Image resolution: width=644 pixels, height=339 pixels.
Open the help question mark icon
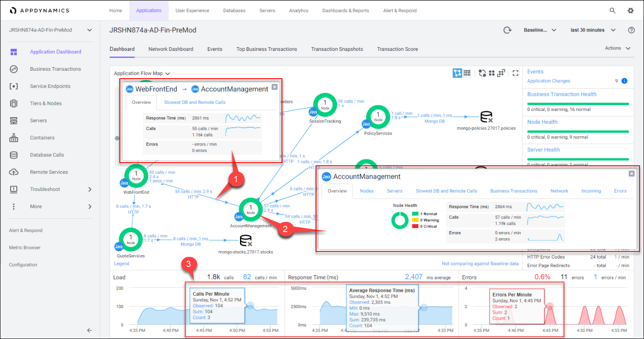(x=631, y=30)
